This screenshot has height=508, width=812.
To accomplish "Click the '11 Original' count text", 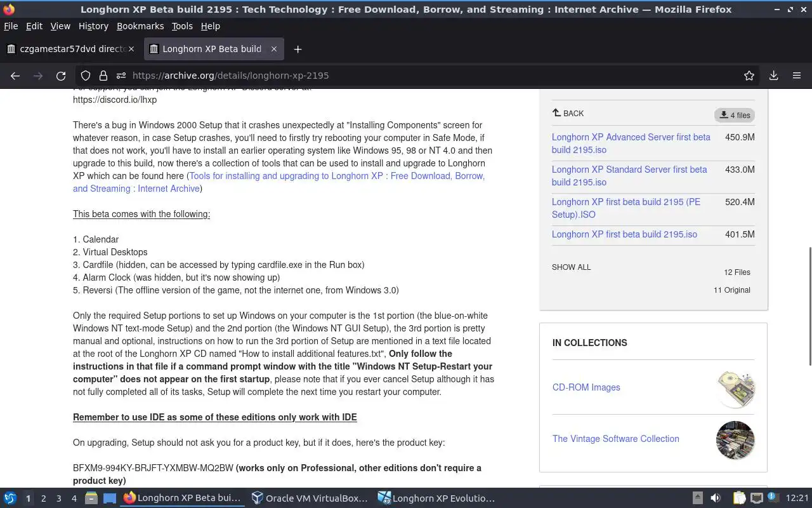I will (x=732, y=290).
